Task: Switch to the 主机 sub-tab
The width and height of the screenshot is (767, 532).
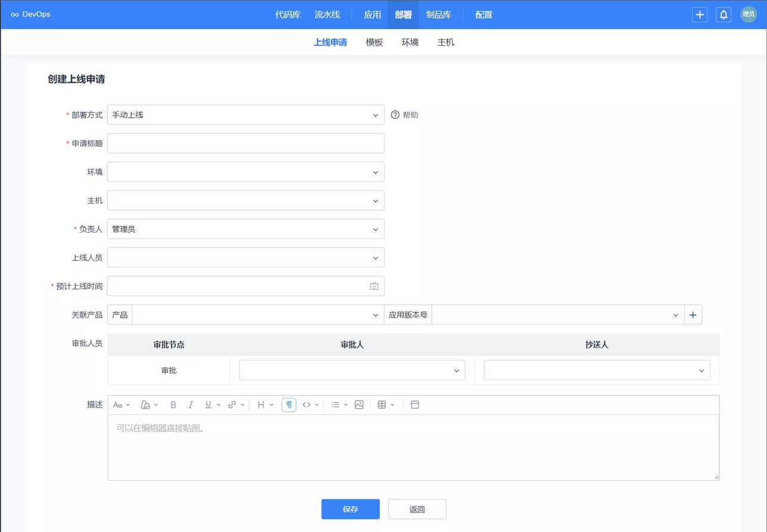Action: 446,42
